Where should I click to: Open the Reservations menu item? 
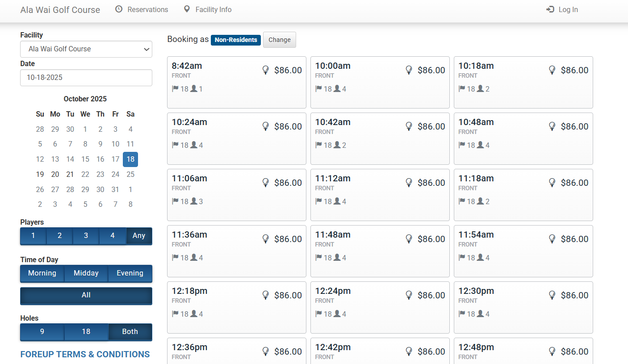click(x=147, y=9)
